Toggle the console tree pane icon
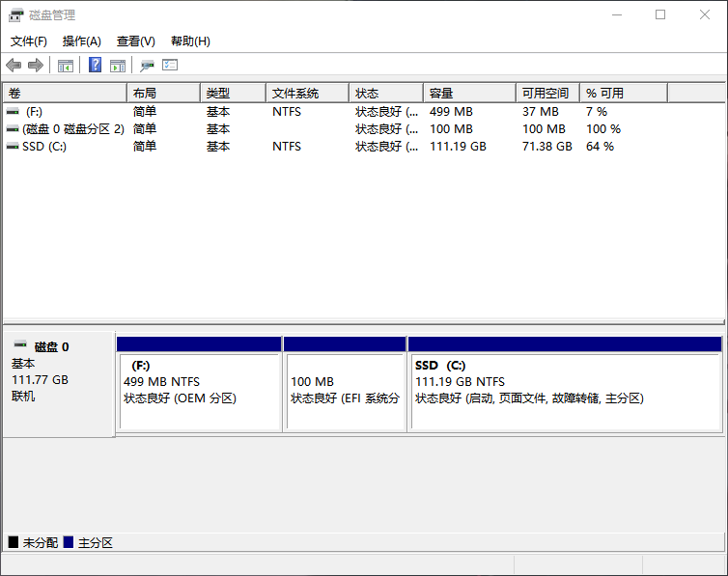 pyautogui.click(x=66, y=66)
